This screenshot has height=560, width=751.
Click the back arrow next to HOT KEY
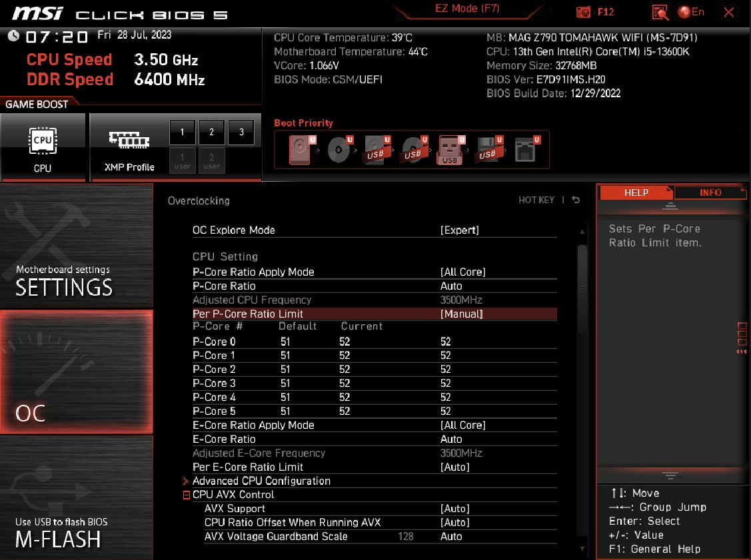pos(576,200)
